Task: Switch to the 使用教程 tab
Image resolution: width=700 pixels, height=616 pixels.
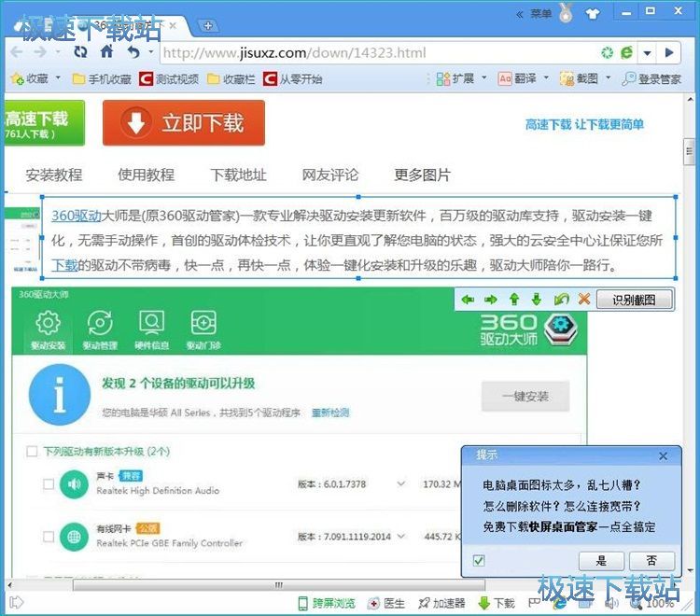Action: (x=146, y=175)
